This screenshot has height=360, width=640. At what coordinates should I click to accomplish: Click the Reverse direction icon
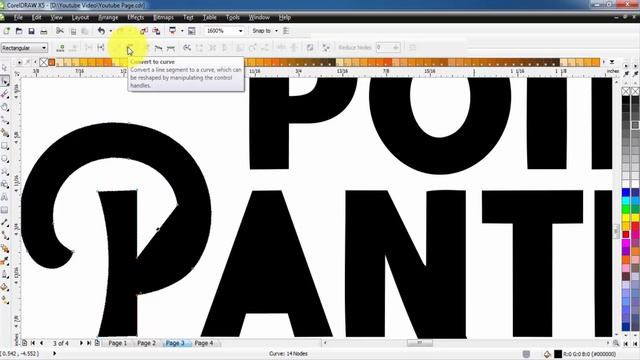click(187, 48)
